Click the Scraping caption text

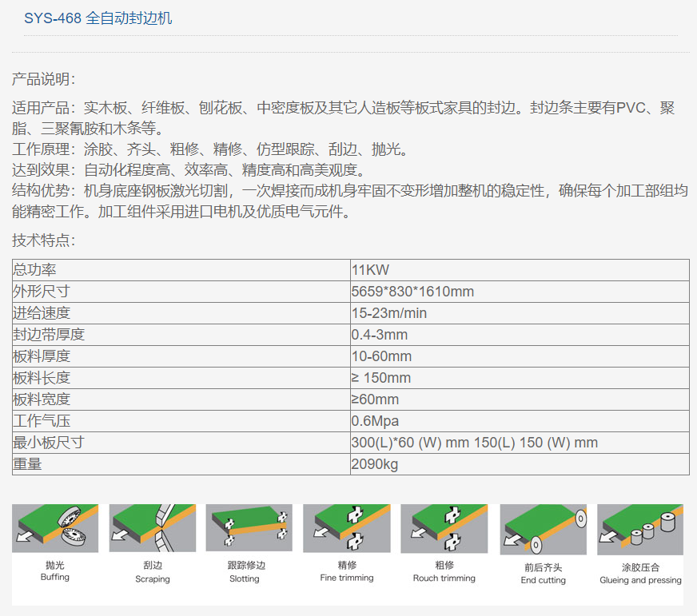coord(153,579)
